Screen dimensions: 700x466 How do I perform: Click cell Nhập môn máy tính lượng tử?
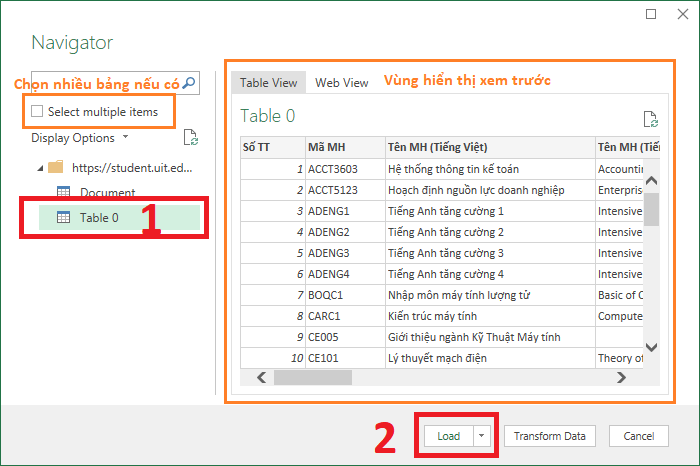[490, 295]
